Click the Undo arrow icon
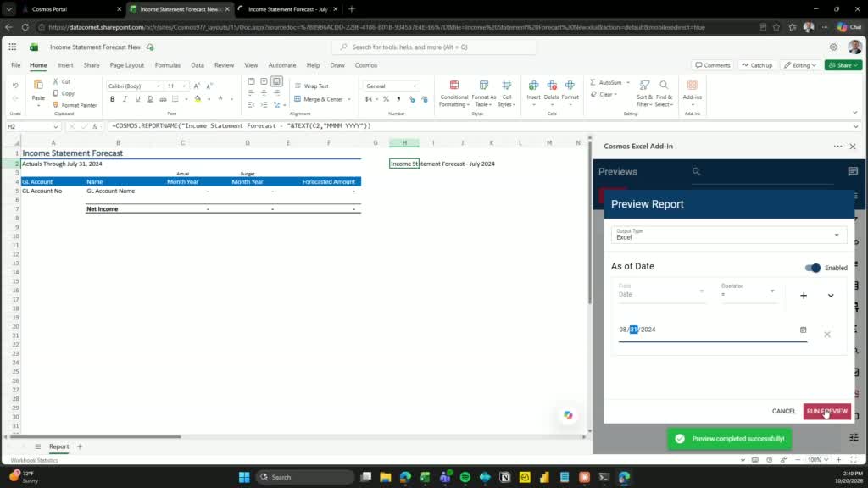The width and height of the screenshot is (868, 488). [x=15, y=86]
